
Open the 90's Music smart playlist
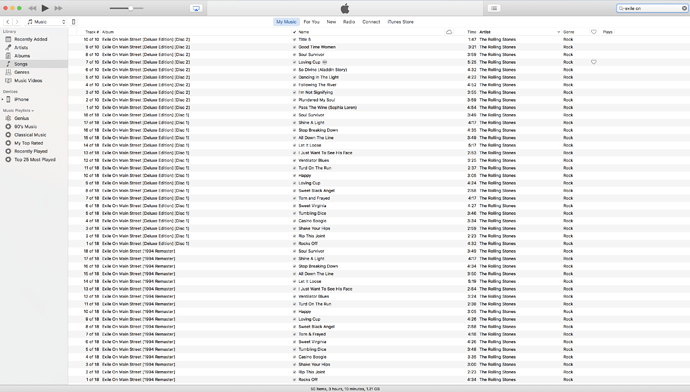[x=25, y=127]
